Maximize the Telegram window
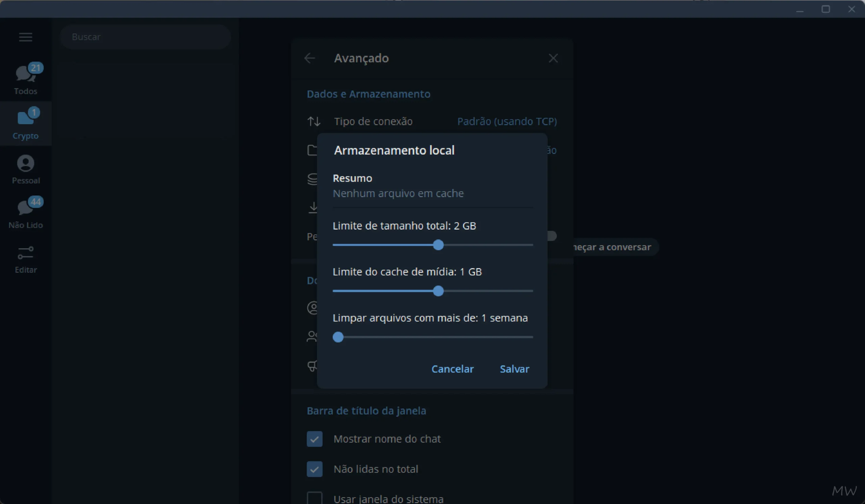This screenshot has height=504, width=865. (825, 9)
